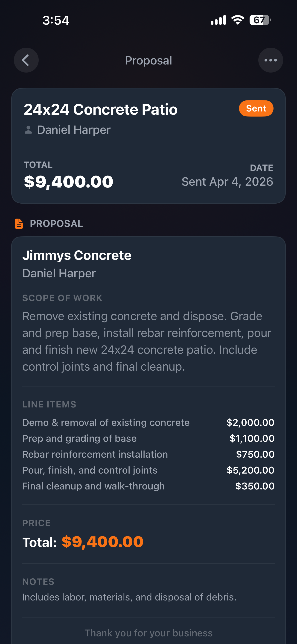Tap the cellular signal bars icon
The image size is (297, 644).
[x=218, y=20]
